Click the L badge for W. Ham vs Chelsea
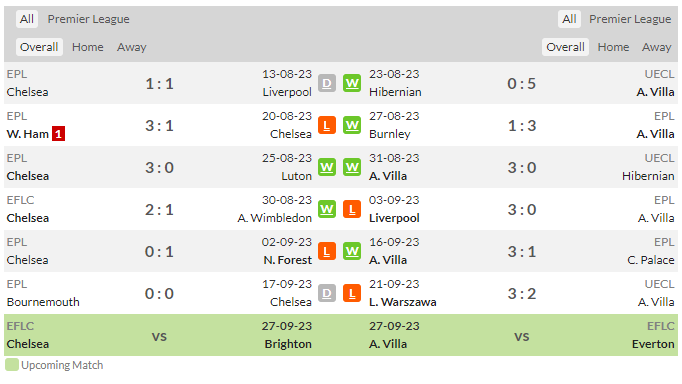The height and width of the screenshot is (384, 682). pyautogui.click(x=327, y=125)
